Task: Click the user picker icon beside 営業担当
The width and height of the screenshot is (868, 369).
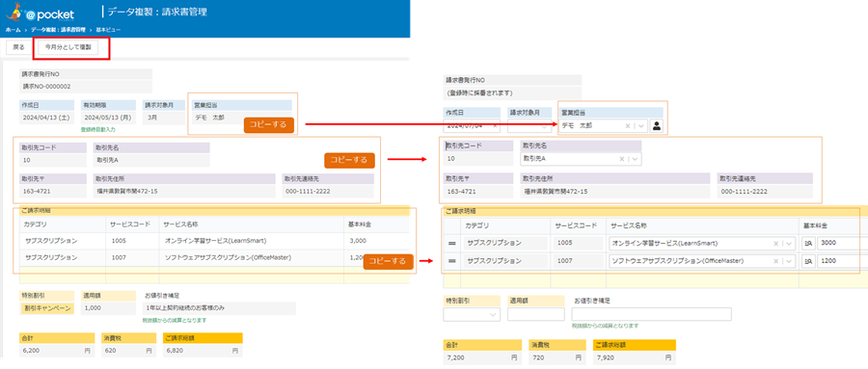Action: (x=657, y=125)
